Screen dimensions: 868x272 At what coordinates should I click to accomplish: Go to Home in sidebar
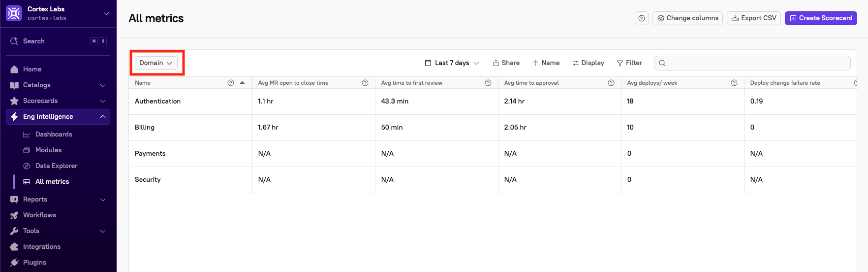click(32, 69)
